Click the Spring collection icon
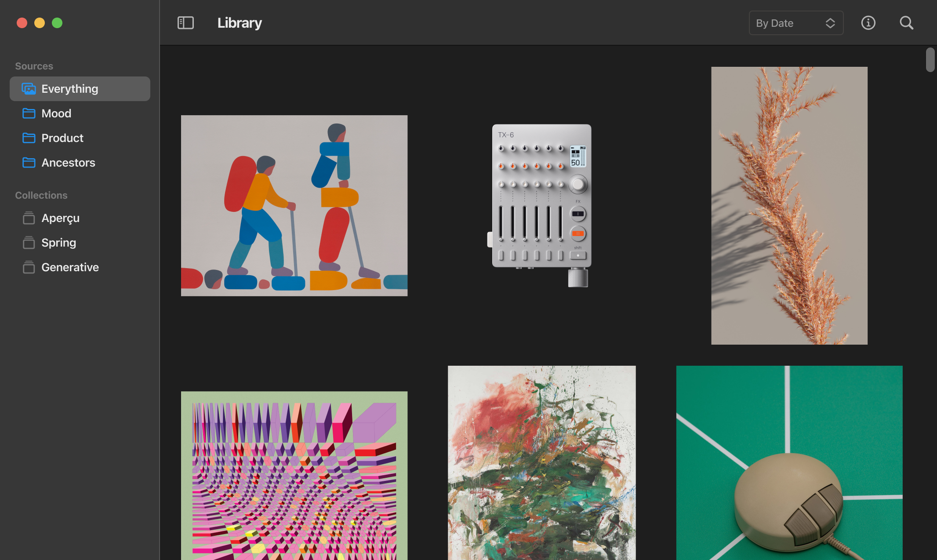 [x=29, y=243]
